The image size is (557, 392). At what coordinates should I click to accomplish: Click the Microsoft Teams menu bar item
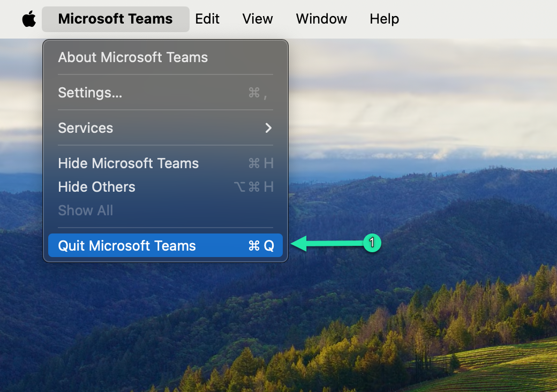pyautogui.click(x=116, y=19)
